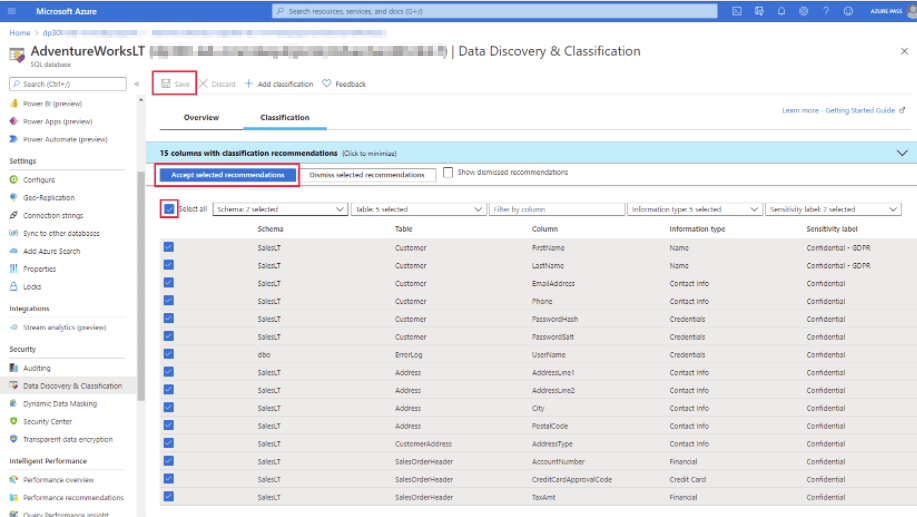The width and height of the screenshot is (917, 517).
Task: Open Dynamic Data Masking in the sidebar
Action: coord(60,404)
